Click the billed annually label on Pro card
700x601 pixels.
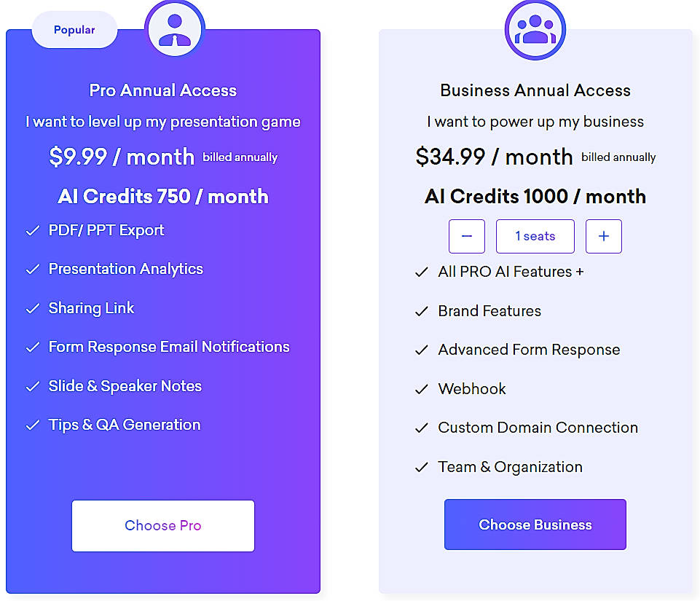click(240, 157)
